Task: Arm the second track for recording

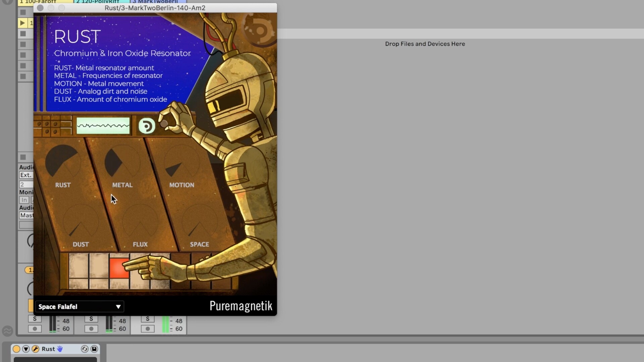Action: point(91,329)
